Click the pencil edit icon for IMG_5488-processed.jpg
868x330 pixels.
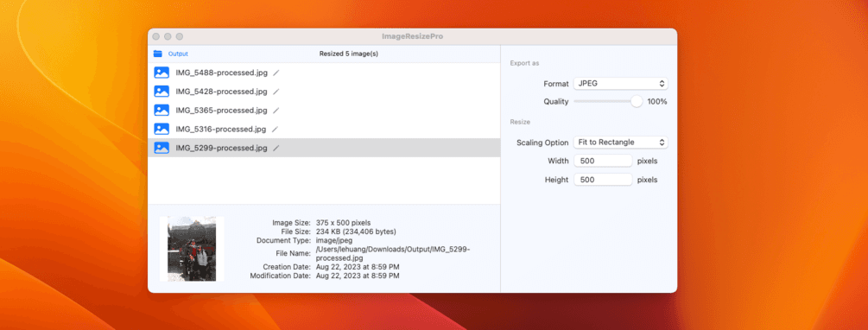click(x=276, y=73)
